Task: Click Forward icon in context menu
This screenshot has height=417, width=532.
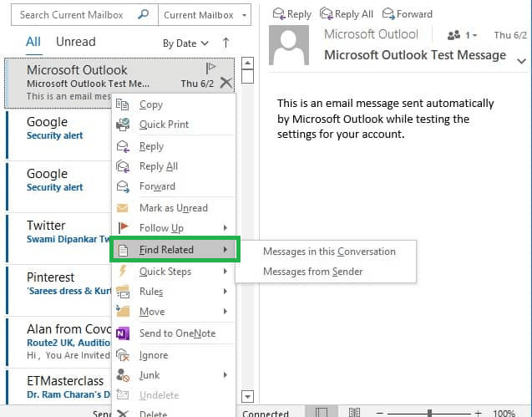Action: [x=123, y=186]
